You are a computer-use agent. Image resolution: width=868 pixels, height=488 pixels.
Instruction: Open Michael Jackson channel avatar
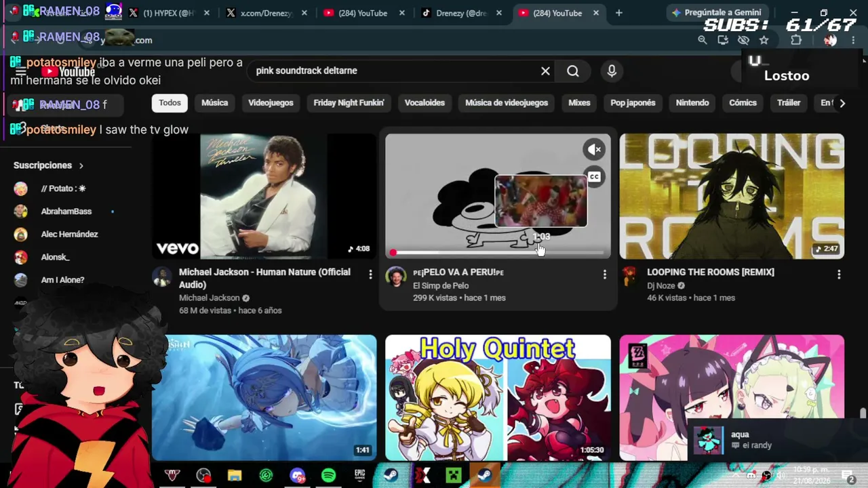(x=162, y=277)
